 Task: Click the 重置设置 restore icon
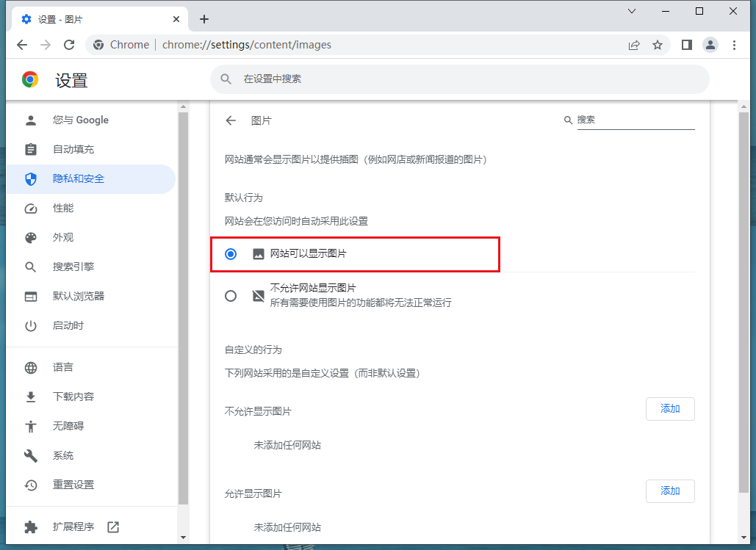[31, 485]
